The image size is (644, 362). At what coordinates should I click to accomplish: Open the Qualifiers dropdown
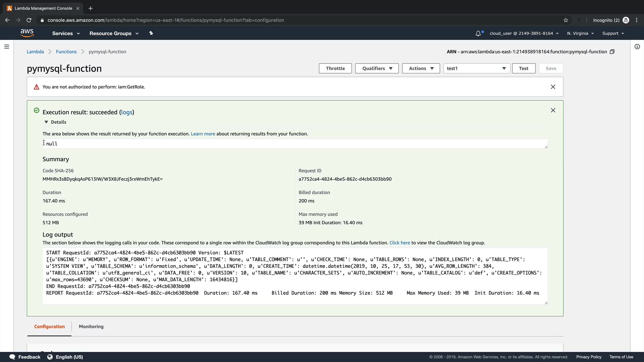pyautogui.click(x=377, y=68)
